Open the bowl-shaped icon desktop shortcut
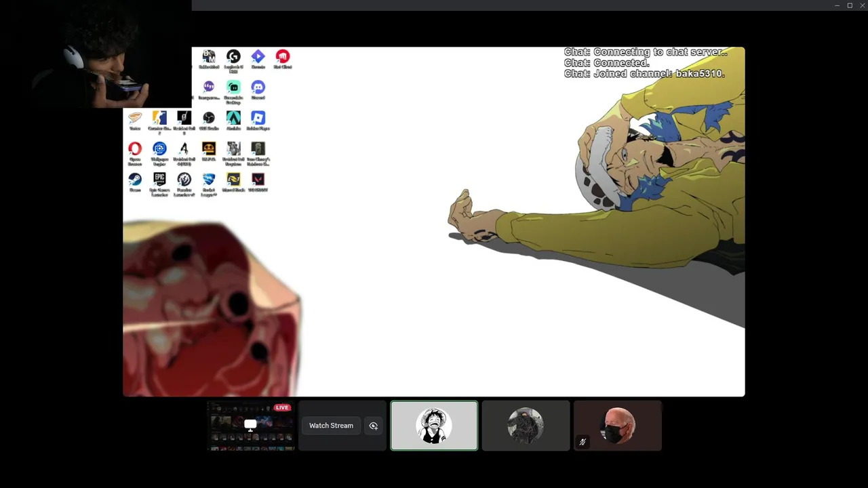Image resolution: width=868 pixels, height=488 pixels. click(135, 121)
